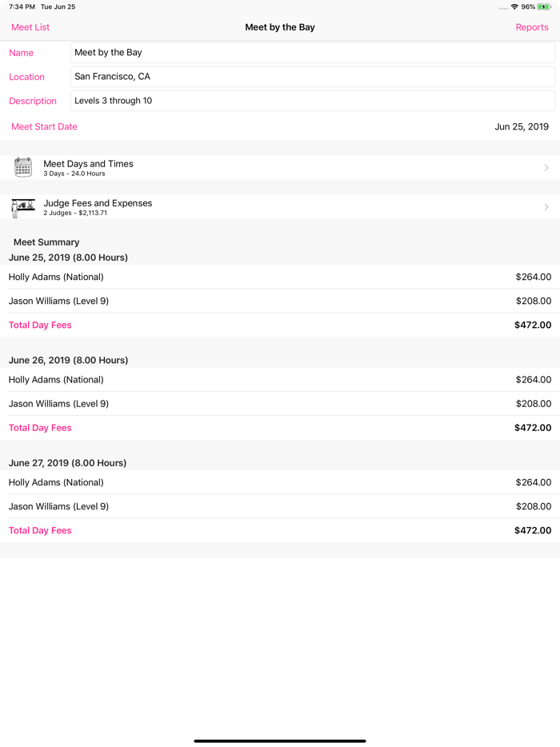Tap the judges table icon for Fees

click(x=22, y=207)
